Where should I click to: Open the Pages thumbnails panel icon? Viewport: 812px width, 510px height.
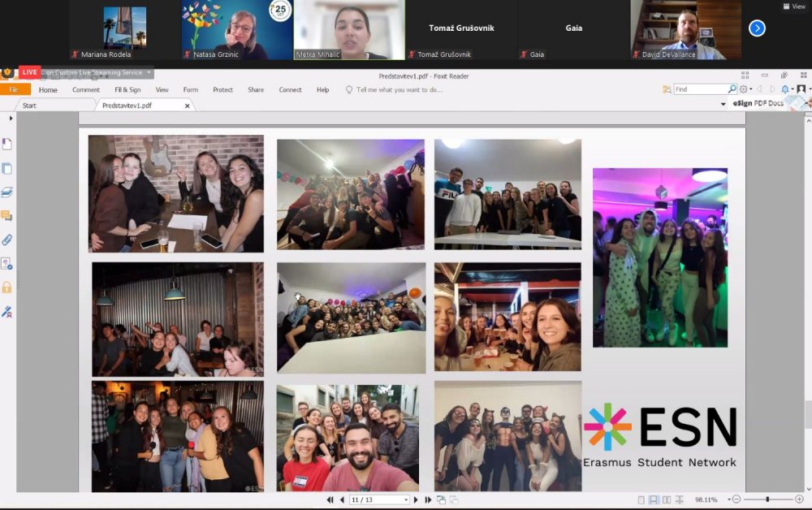click(6, 168)
